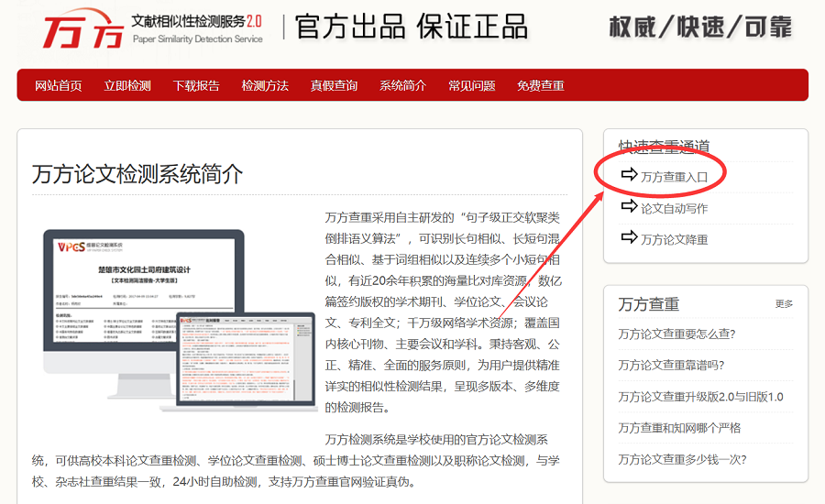
Task: Open 下载报告 navigation item
Action: (x=196, y=85)
